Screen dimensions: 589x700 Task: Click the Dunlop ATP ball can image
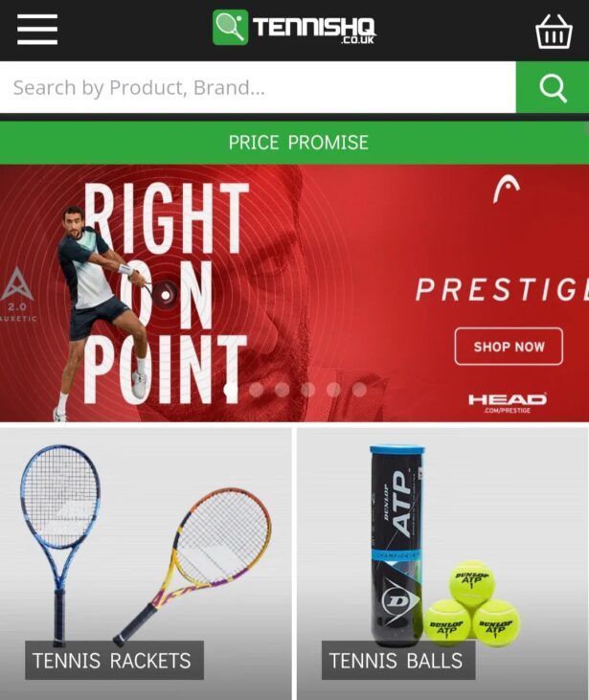coord(397,545)
